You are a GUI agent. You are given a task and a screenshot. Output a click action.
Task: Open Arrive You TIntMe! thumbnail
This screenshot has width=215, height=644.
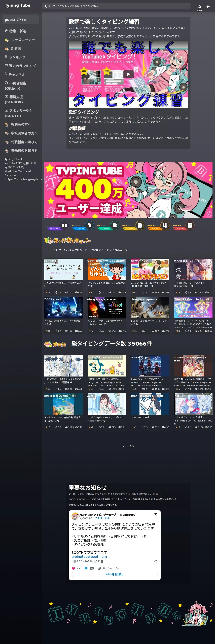[150, 366]
